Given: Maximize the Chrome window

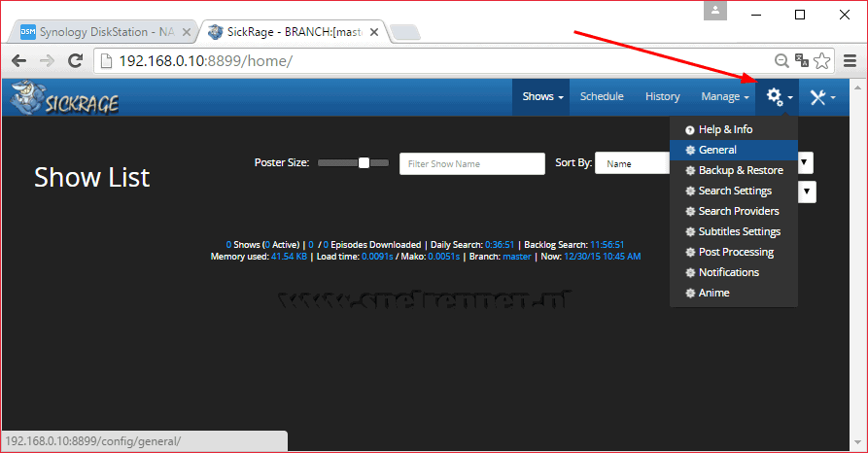Looking at the screenshot, I should (x=800, y=15).
